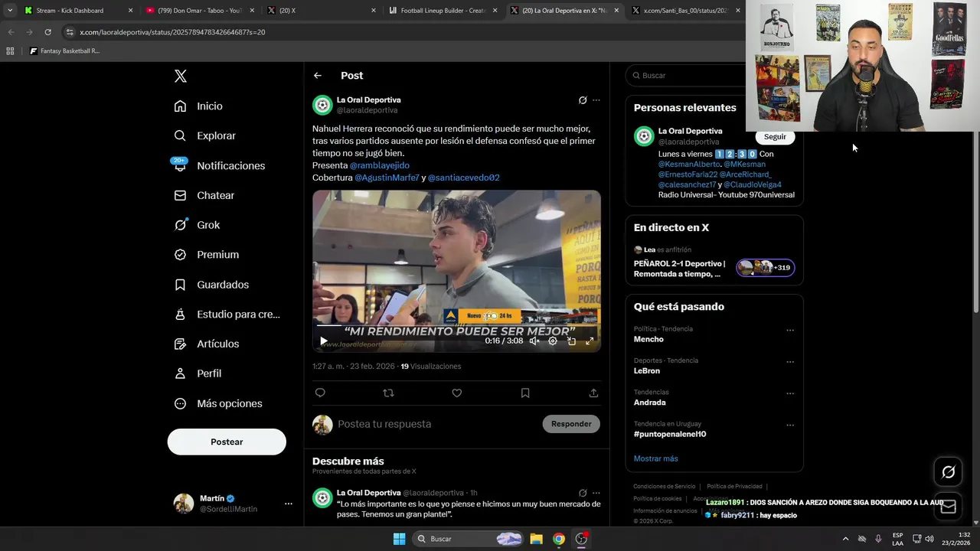Click the Artículos icon in sidebar
The image size is (980, 551).
180,344
